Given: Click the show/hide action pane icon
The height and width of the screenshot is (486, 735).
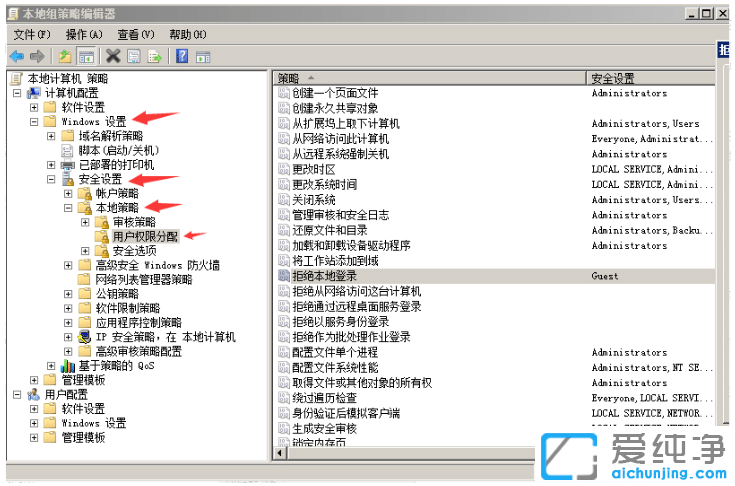Looking at the screenshot, I should pos(203,56).
